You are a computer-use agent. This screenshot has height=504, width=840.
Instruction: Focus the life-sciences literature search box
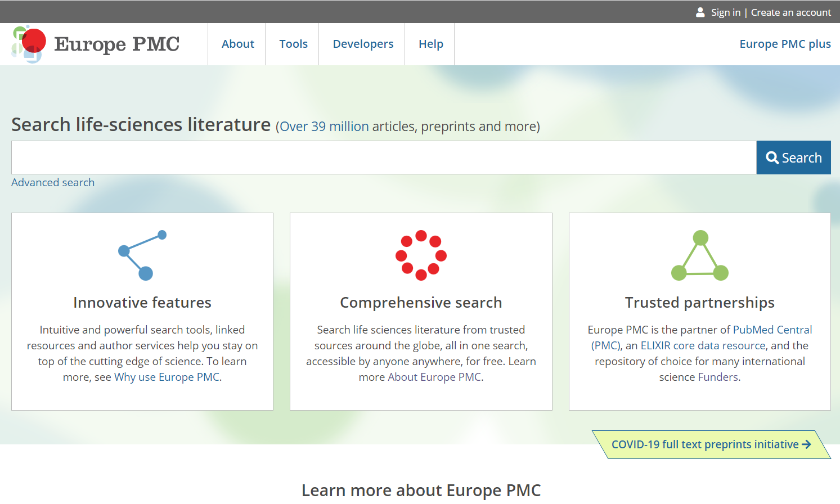pyautogui.click(x=384, y=157)
